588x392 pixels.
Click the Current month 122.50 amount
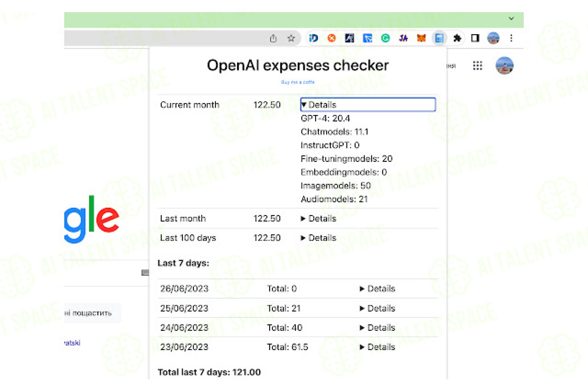click(267, 105)
